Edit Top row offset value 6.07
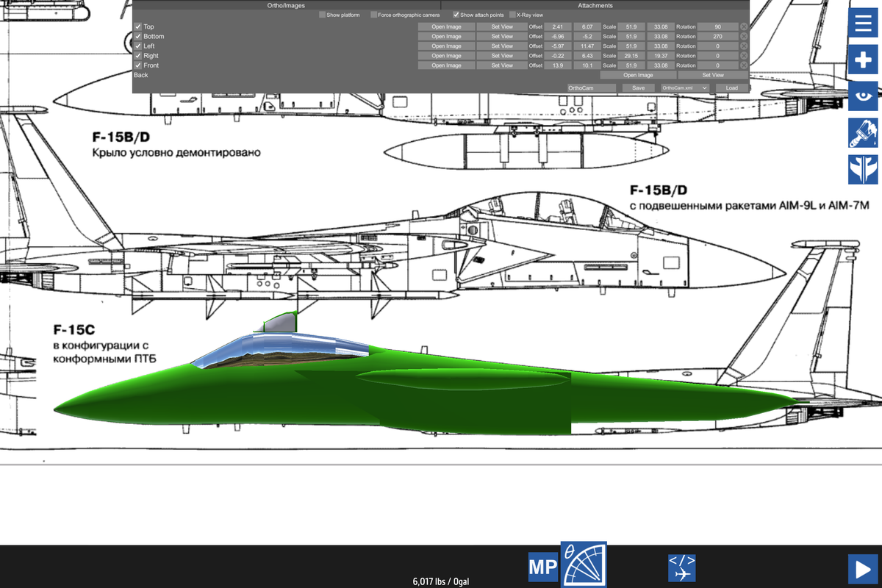 pos(587,26)
